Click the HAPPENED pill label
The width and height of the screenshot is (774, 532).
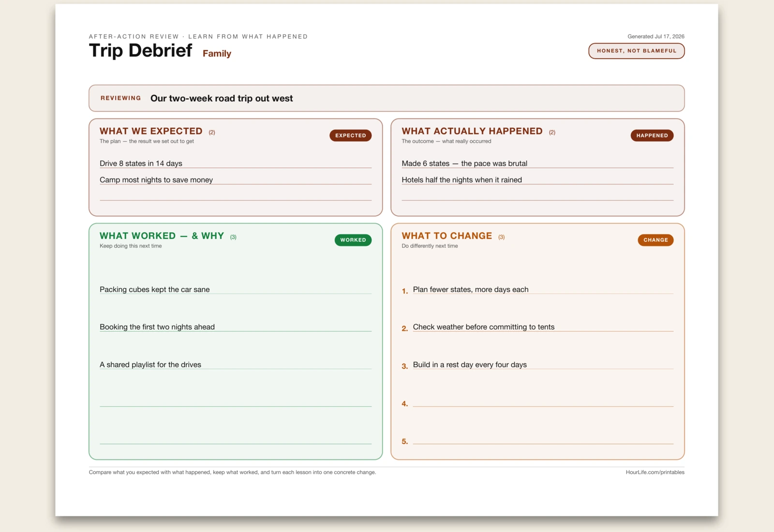[652, 135]
